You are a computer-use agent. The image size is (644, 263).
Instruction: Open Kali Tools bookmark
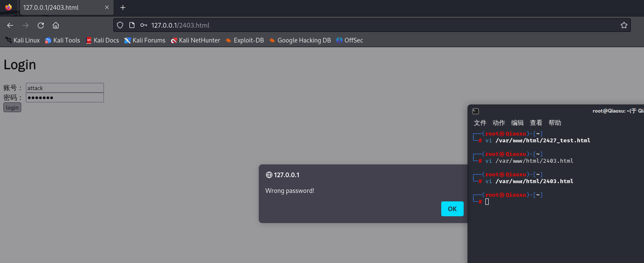[x=62, y=40]
